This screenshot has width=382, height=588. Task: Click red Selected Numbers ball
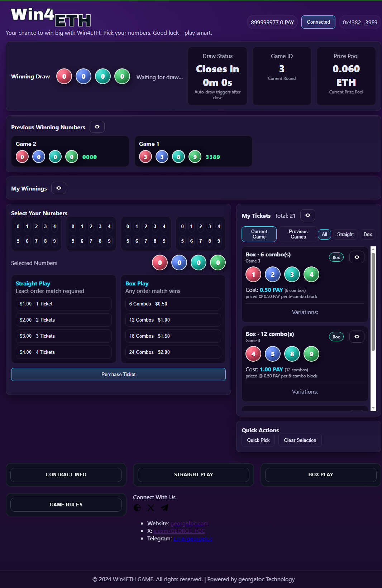[x=160, y=262]
